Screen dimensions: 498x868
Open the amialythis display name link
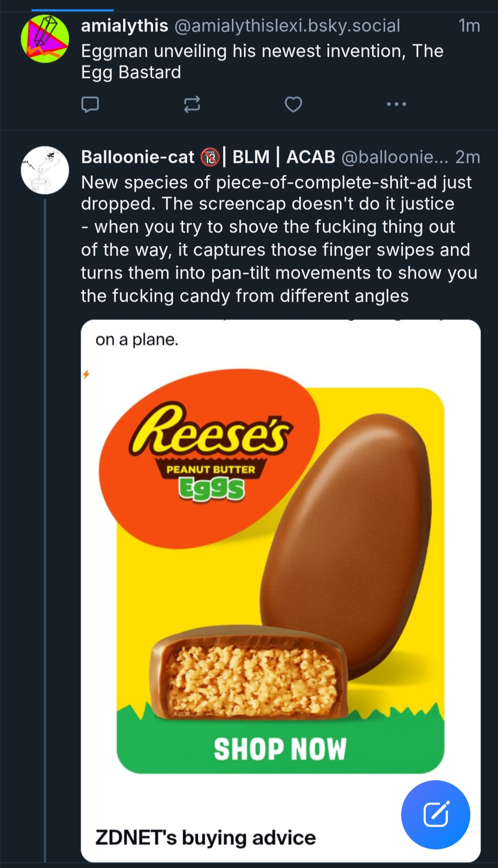pos(125,26)
